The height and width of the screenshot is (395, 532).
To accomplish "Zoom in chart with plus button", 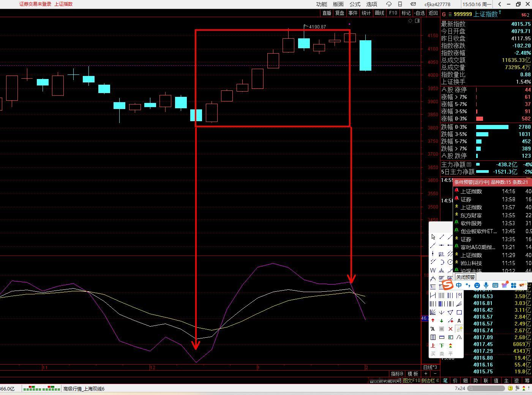I will click(x=426, y=374).
